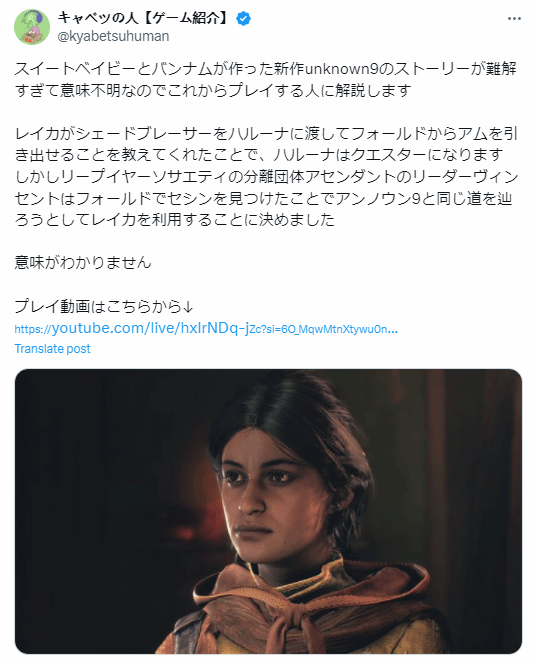
Task: Select the paragraph starting レイカがシェードブレーサー
Action: click(x=266, y=176)
